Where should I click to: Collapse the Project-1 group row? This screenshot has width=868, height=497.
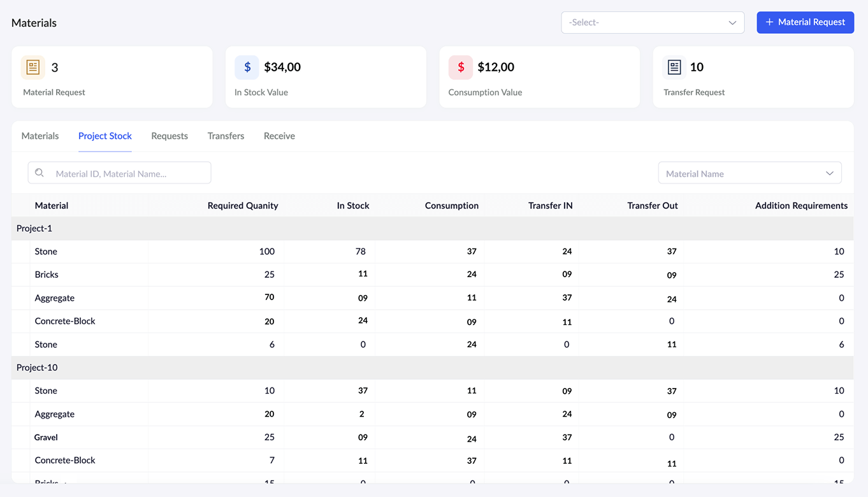point(34,228)
